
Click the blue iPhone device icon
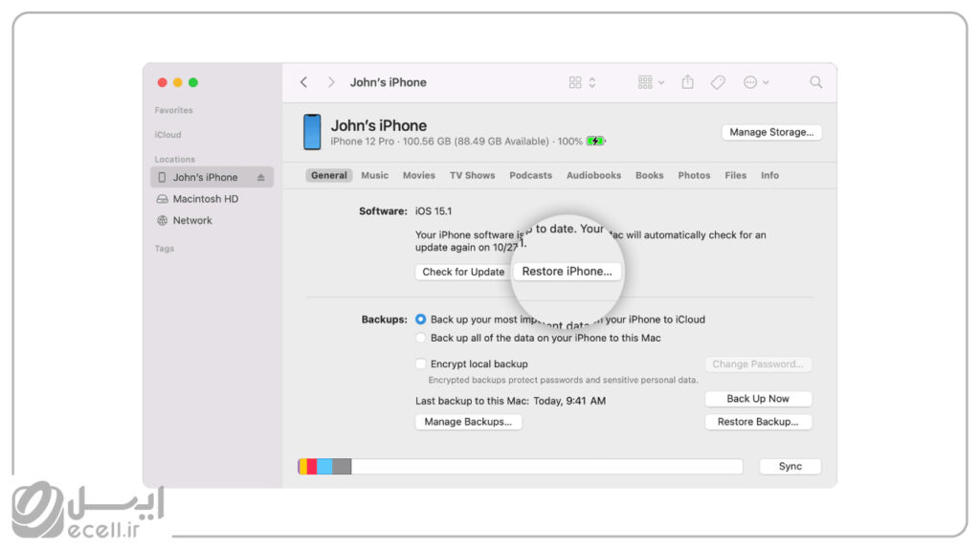click(312, 132)
